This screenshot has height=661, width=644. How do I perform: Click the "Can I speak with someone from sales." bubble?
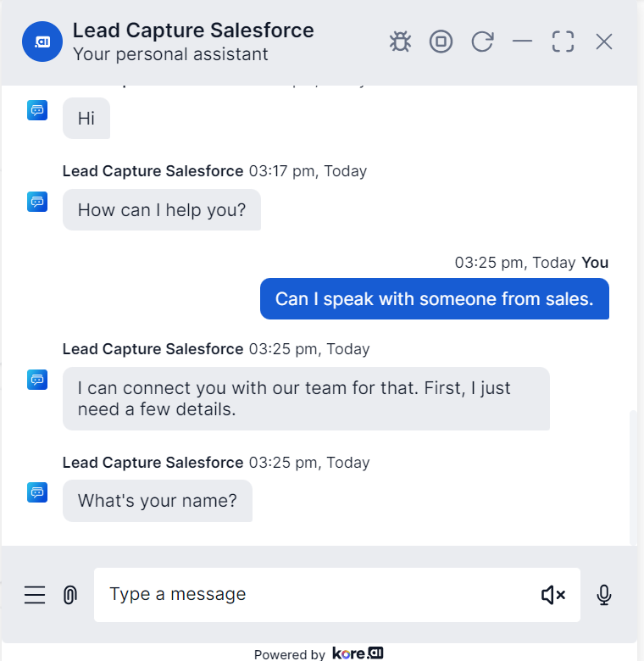434,299
